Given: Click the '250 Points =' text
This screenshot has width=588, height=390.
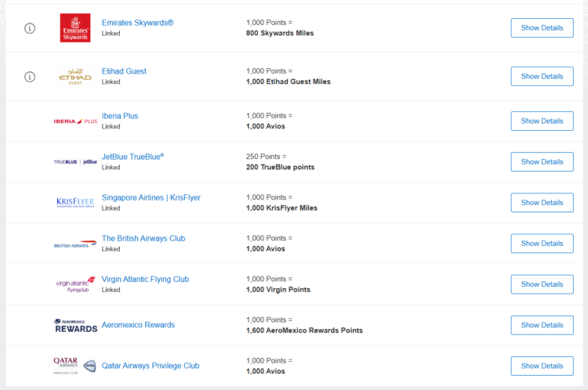Looking at the screenshot, I should 266,157.
